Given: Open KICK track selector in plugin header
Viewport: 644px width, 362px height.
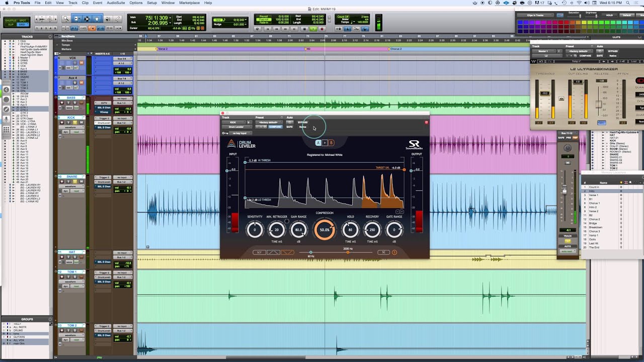Looking at the screenshot, I should [233, 122].
